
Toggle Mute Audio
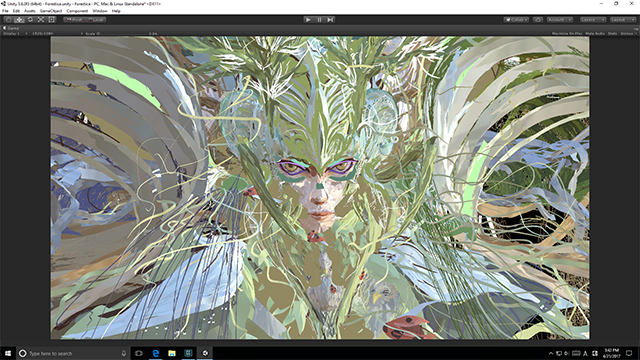click(x=595, y=33)
